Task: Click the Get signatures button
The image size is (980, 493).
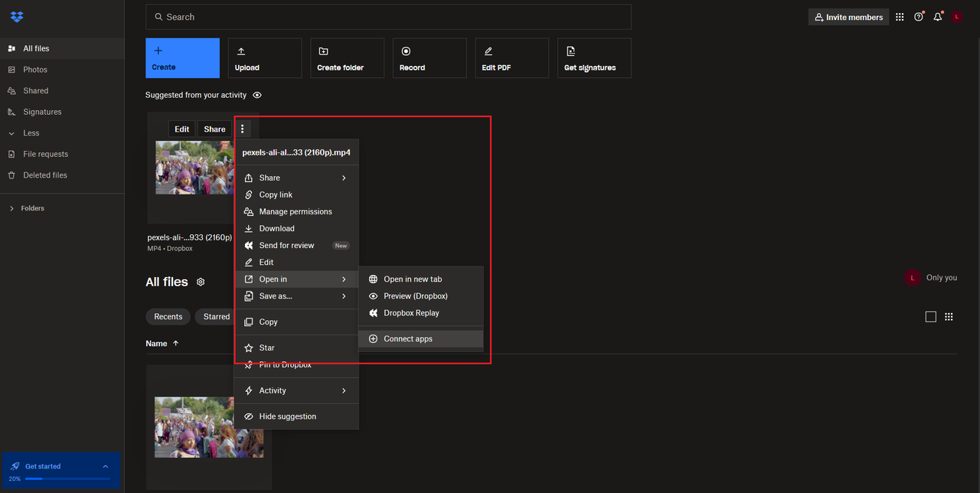Action: point(594,58)
